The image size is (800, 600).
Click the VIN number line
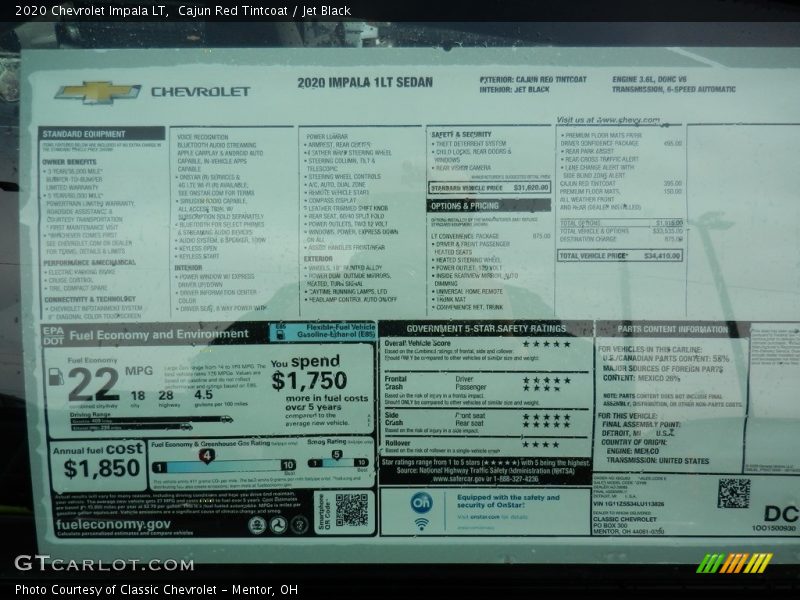coord(629,504)
